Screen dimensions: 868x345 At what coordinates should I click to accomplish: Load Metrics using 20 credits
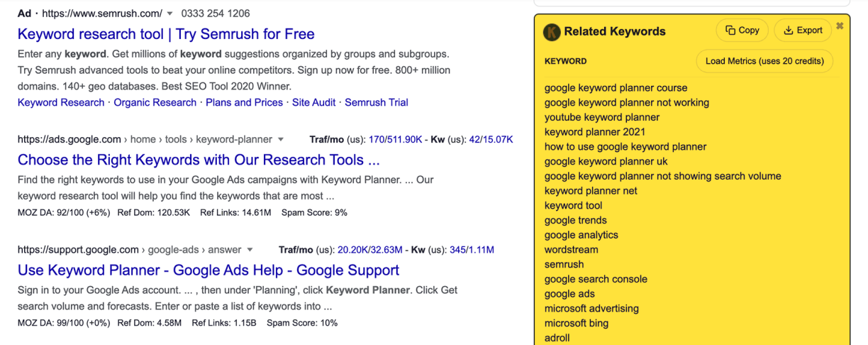pyautogui.click(x=764, y=61)
